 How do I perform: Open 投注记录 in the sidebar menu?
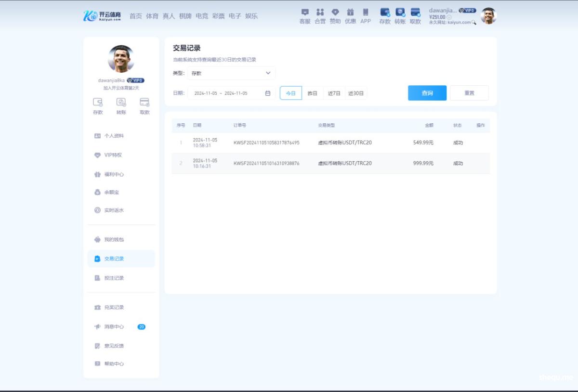[114, 278]
